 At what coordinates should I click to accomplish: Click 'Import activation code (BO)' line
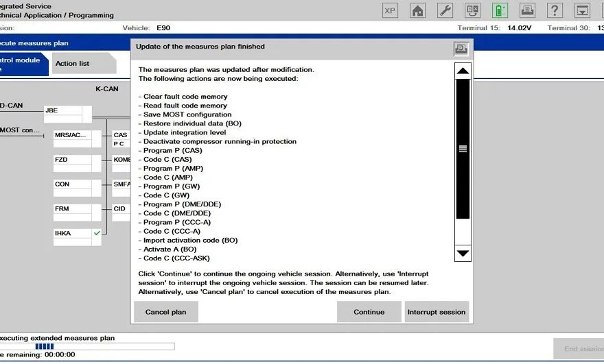click(x=188, y=240)
